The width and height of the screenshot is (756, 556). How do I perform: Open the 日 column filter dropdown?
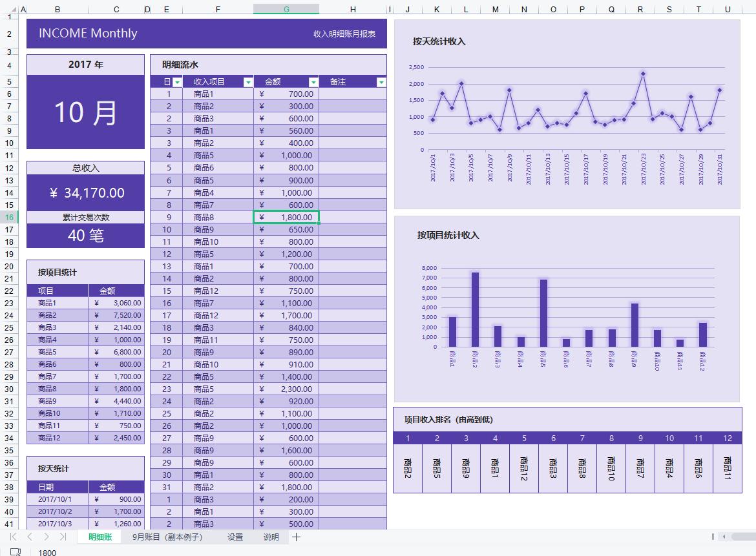pos(176,82)
